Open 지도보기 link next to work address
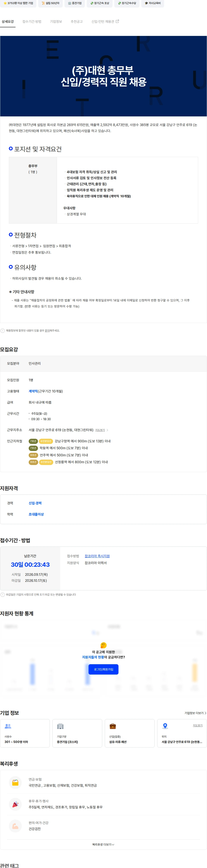This screenshot has width=207, height=868. click(x=100, y=430)
